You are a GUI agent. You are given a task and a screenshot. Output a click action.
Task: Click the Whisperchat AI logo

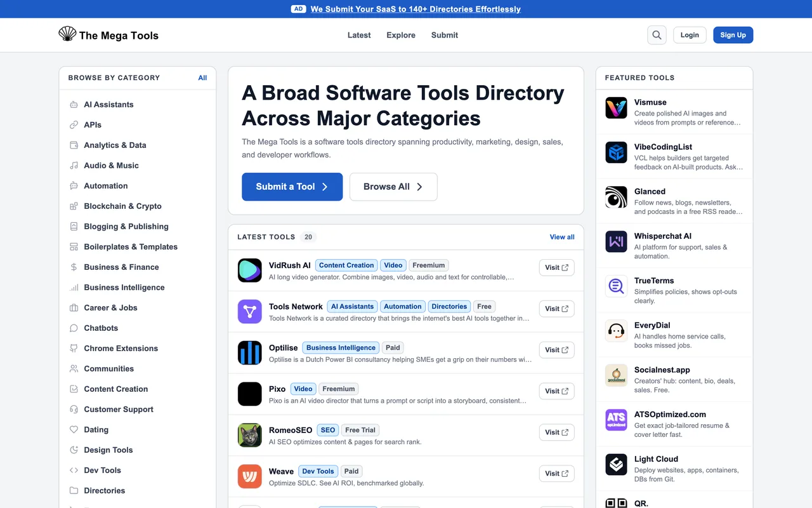tap(616, 242)
